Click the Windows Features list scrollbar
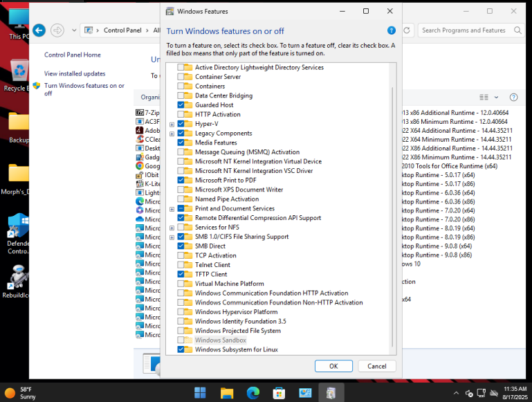532x402 pixels. tap(392, 217)
